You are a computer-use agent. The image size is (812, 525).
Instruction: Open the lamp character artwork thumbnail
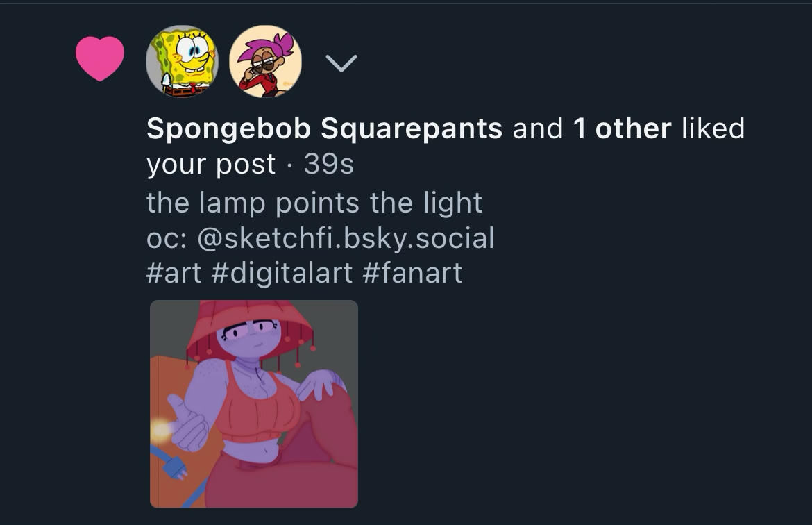254,403
